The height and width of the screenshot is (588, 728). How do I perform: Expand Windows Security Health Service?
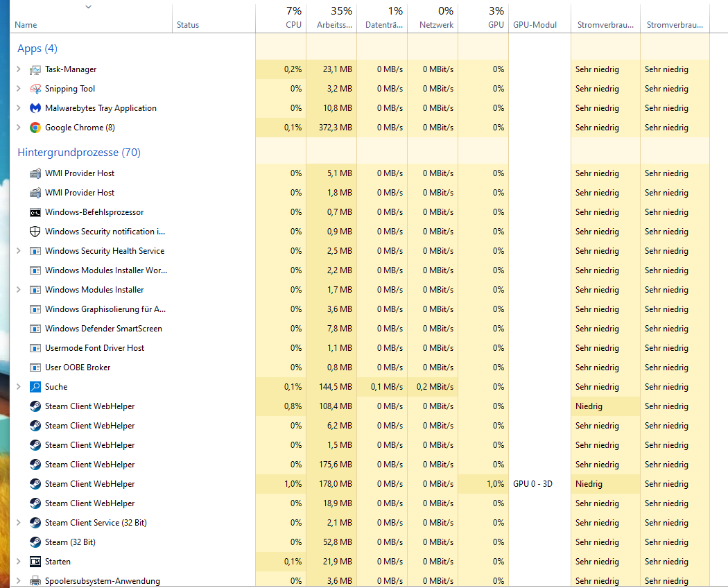coord(19,251)
